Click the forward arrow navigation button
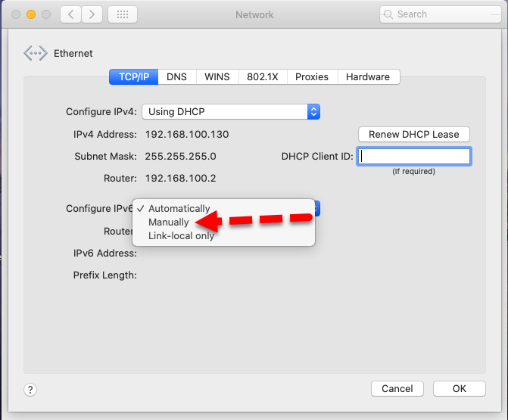The height and width of the screenshot is (420, 508). pyautogui.click(x=92, y=14)
